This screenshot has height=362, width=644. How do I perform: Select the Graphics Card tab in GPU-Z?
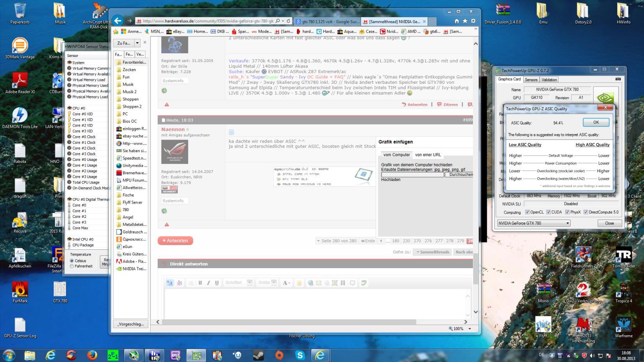[x=509, y=79]
